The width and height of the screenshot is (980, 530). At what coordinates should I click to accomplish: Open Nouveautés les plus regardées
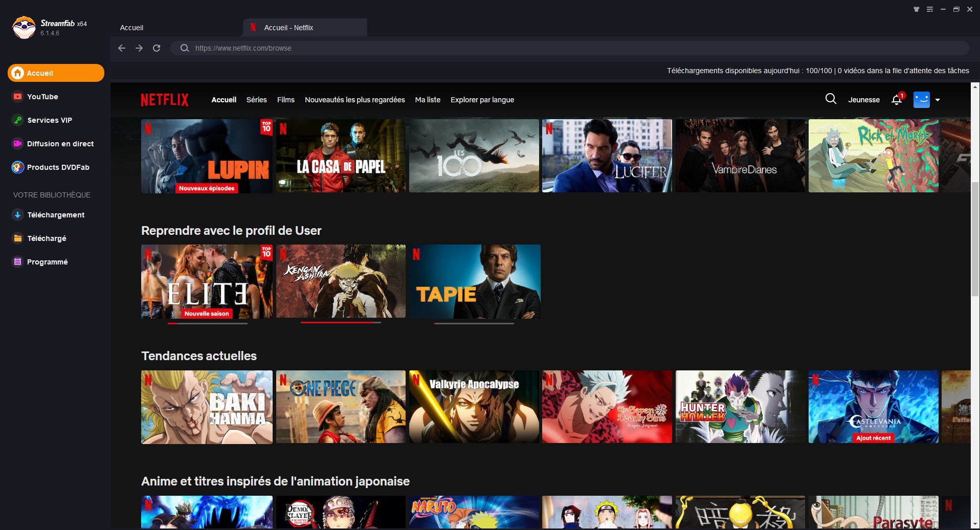pos(355,100)
